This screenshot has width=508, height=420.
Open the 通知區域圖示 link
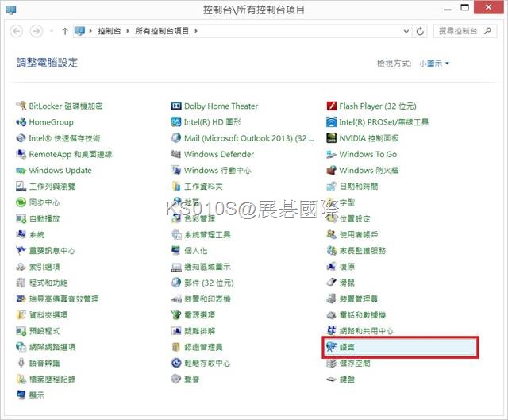[x=207, y=267]
